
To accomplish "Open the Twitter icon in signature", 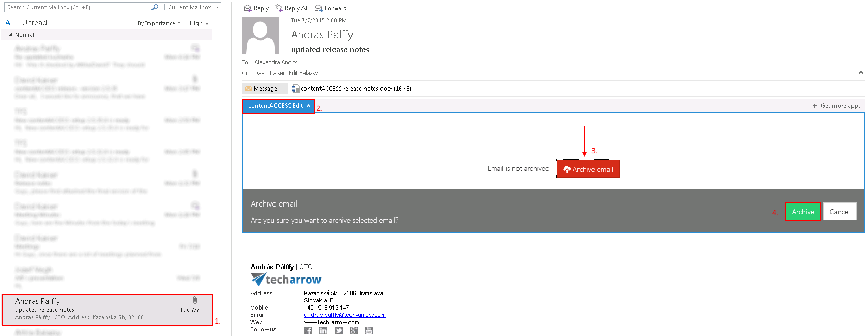I will 339,330.
